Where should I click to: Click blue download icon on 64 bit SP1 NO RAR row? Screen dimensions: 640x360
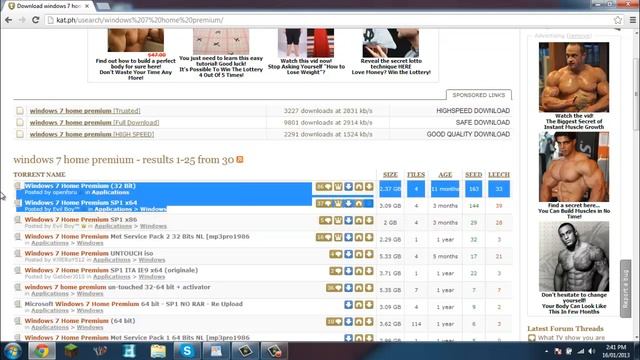(x=348, y=305)
